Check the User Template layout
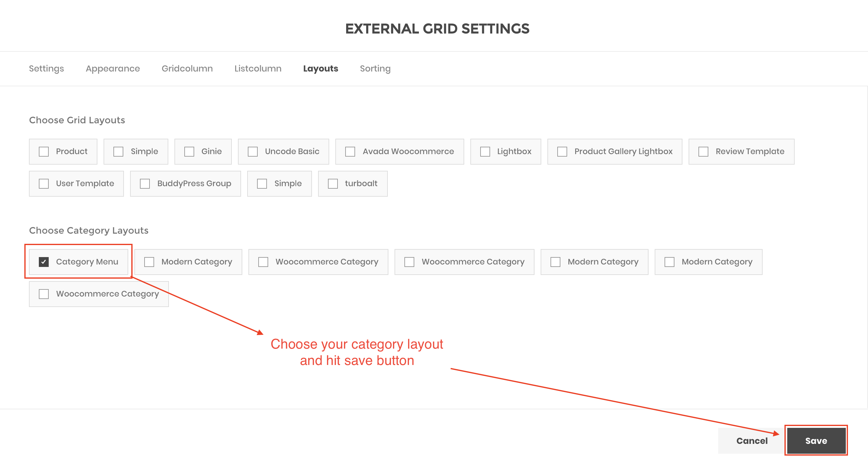The image size is (868, 471). click(x=44, y=184)
